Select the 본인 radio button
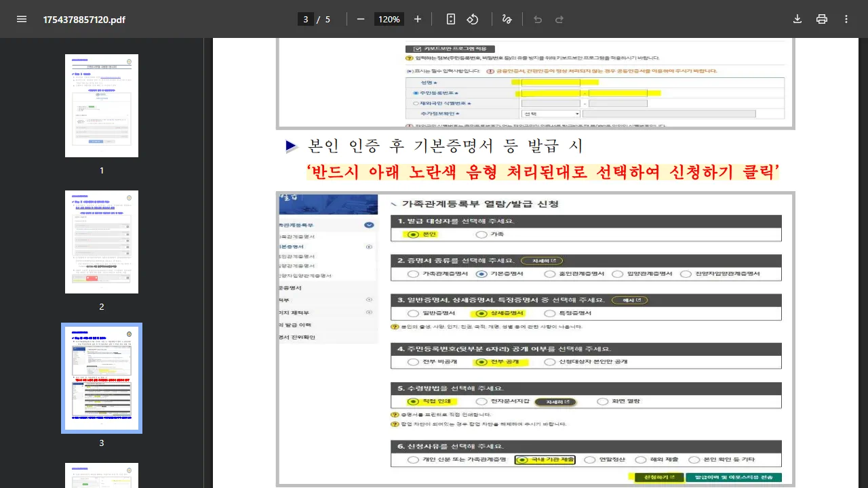 coord(413,234)
